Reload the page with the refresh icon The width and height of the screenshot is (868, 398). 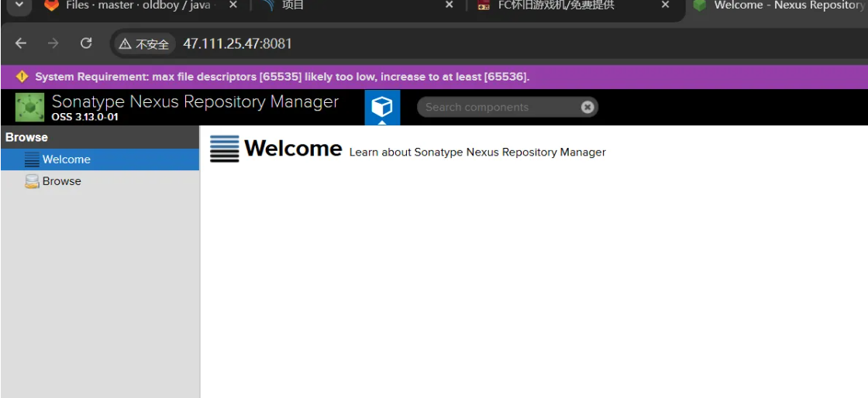86,43
